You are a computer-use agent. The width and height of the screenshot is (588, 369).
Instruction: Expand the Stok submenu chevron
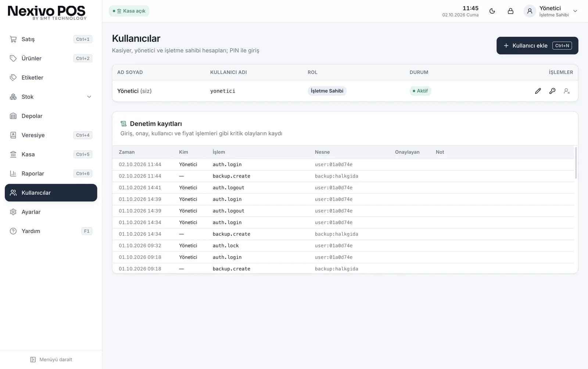tap(89, 97)
